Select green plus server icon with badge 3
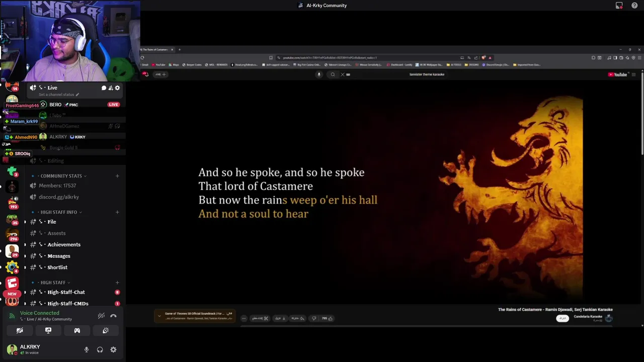 click(x=12, y=171)
